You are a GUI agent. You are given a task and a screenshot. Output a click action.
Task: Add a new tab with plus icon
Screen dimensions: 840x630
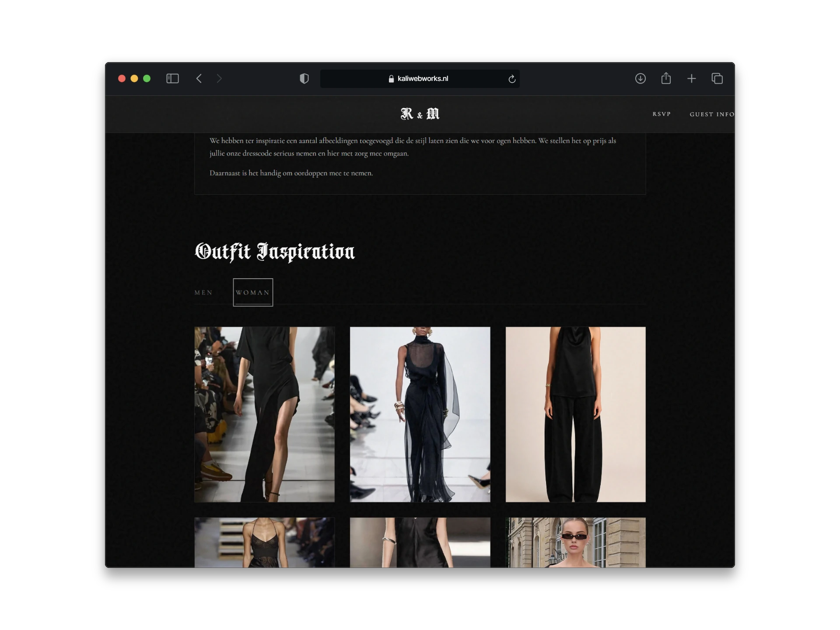point(691,78)
